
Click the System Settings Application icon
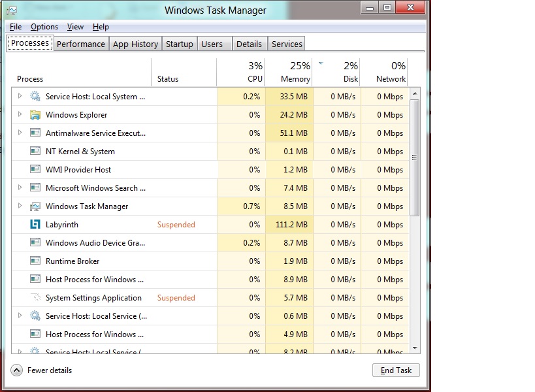[35, 298]
